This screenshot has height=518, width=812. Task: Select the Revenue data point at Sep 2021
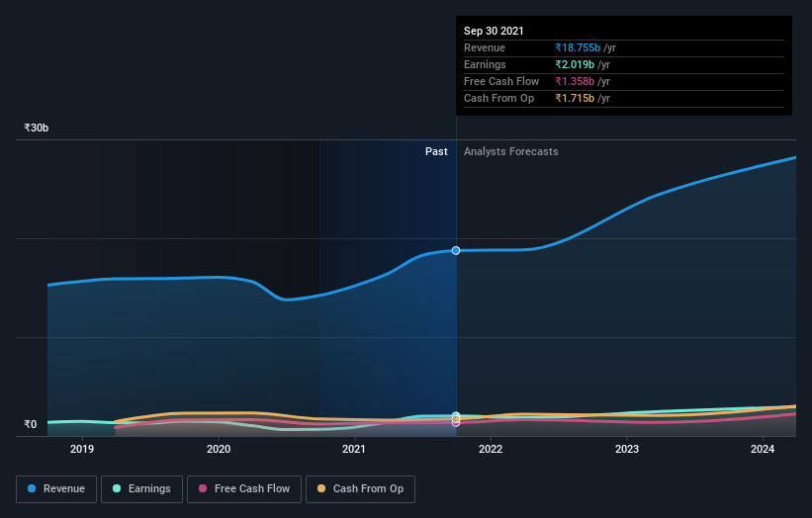[x=456, y=250]
